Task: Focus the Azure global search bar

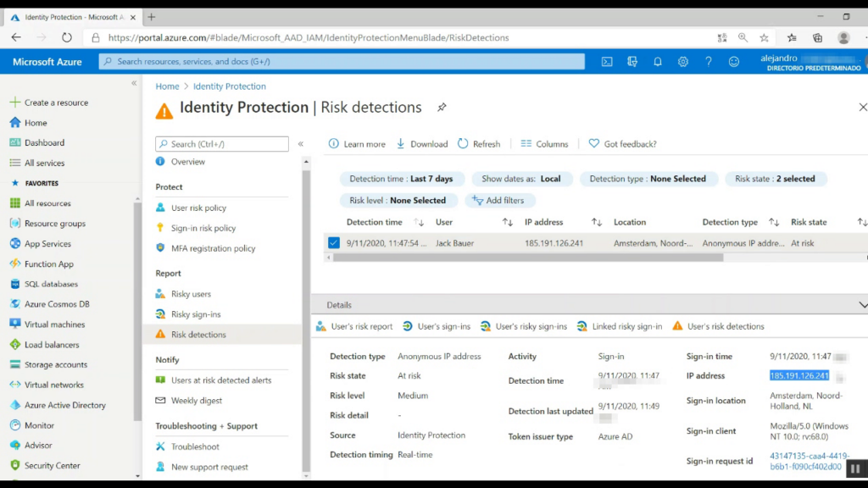Action: 342,61
